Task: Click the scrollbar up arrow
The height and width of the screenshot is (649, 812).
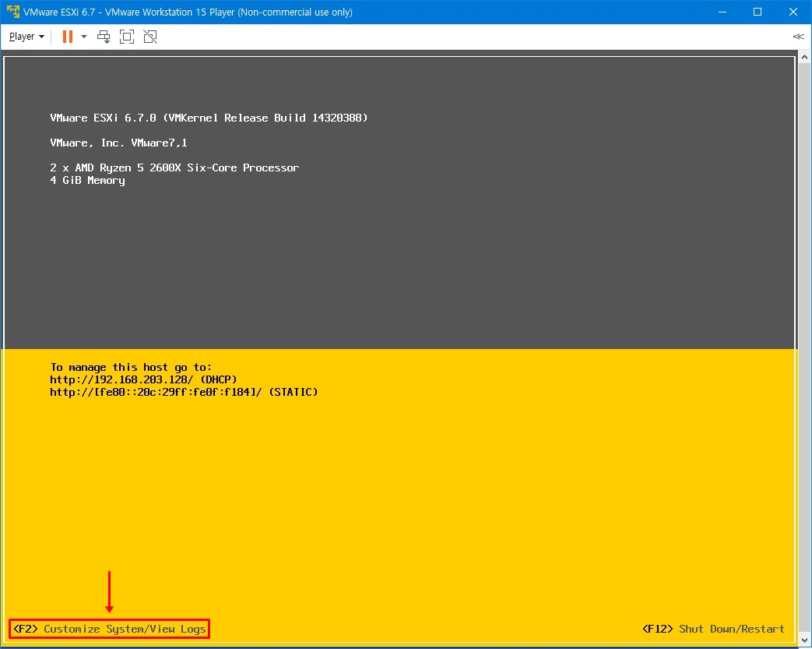Action: click(x=805, y=57)
